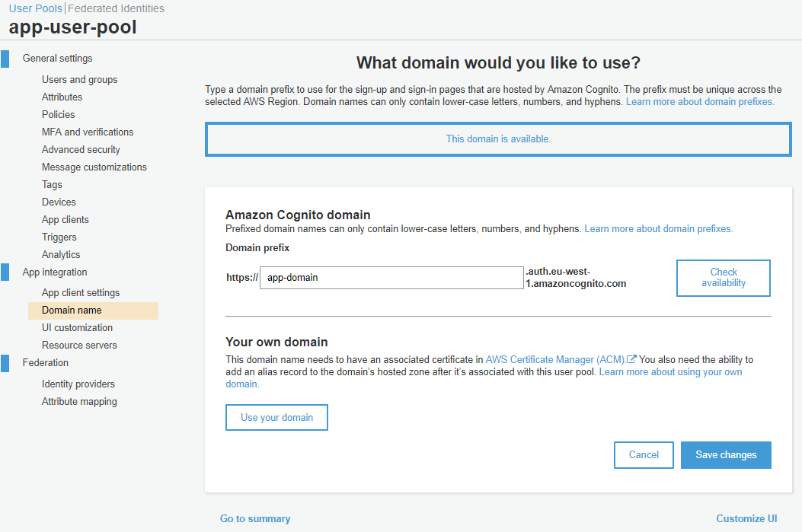Click the external link icon beside ACM
The width and height of the screenshot is (802, 532).
tap(631, 360)
